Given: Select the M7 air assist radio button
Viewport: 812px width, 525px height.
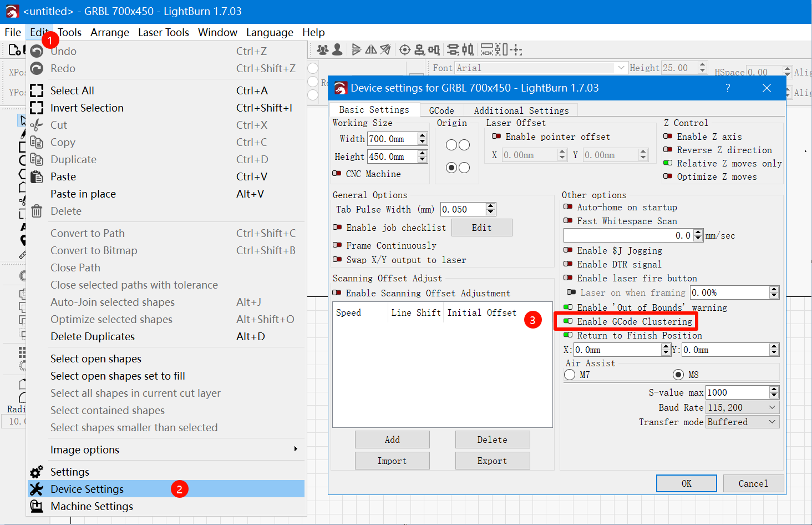Looking at the screenshot, I should (570, 375).
